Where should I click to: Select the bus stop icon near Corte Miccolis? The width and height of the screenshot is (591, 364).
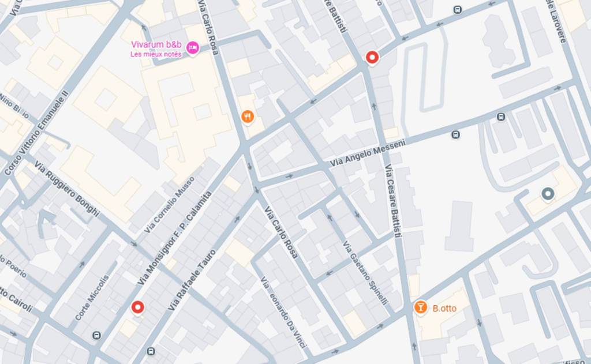point(96,335)
